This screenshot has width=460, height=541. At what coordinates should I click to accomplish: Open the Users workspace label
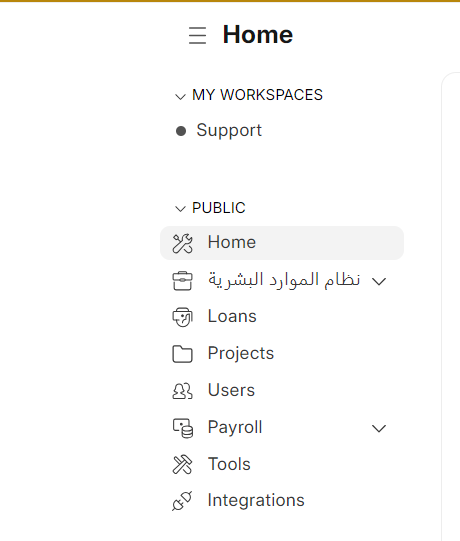tap(231, 390)
